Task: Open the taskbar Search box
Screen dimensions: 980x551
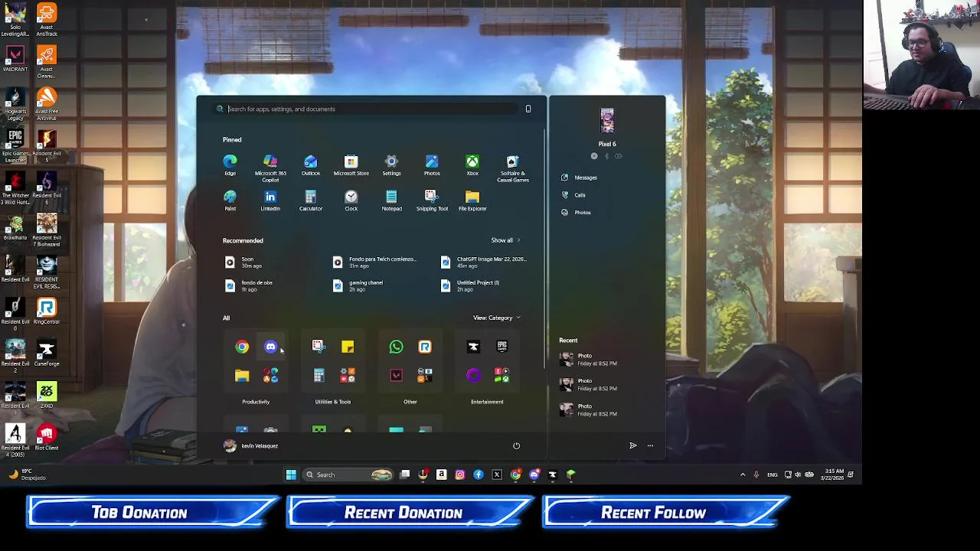Action: click(348, 474)
